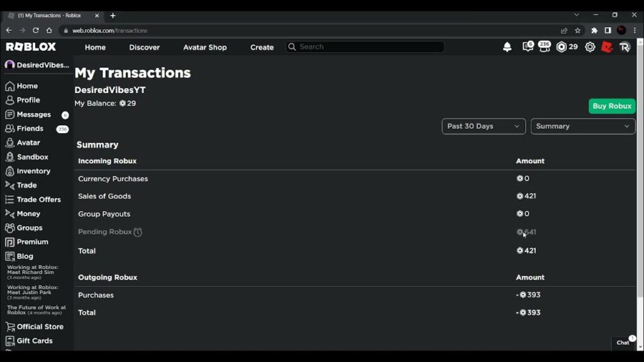Open browser extensions puzzle icon
This screenshot has height=362, width=644.
point(594,30)
